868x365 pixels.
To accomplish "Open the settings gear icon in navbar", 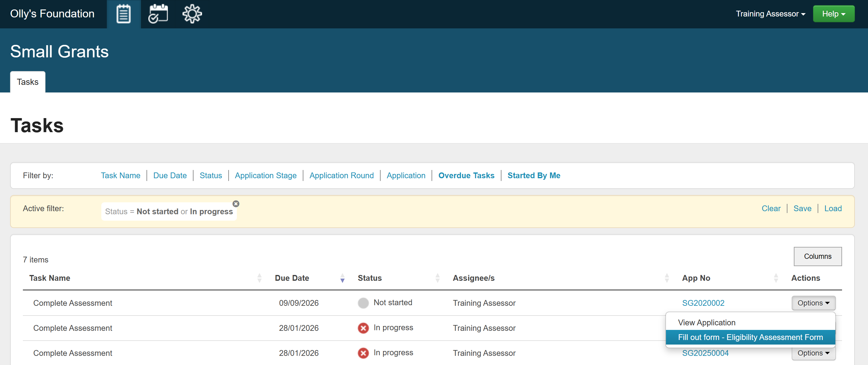I will coord(192,14).
